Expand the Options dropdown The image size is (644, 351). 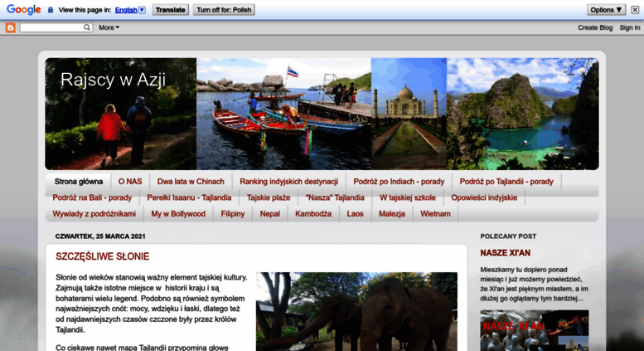[x=606, y=10]
